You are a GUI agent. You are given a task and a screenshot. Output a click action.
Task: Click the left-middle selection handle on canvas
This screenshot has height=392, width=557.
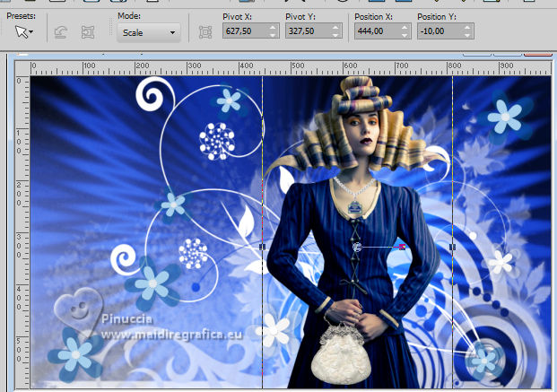coord(263,247)
